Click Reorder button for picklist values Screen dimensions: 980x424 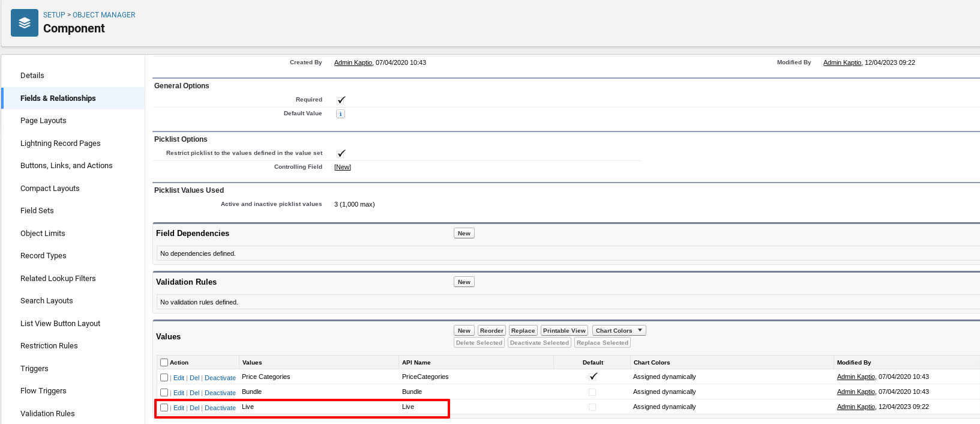tap(492, 331)
